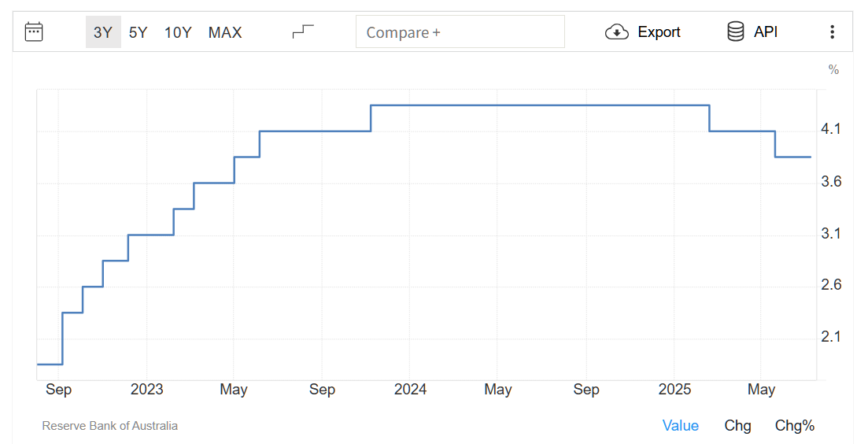Click the 2025 label on x-axis
Screen dimensions: 868x444
pyautogui.click(x=674, y=390)
